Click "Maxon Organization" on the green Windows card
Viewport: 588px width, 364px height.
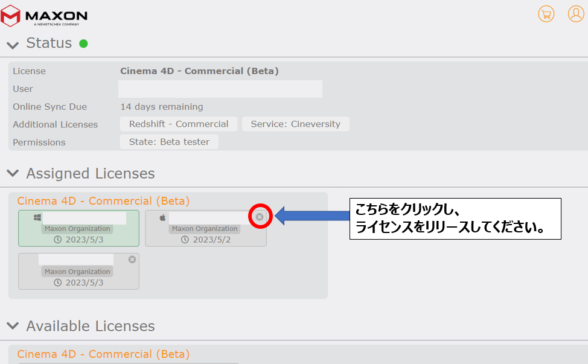[x=77, y=229]
